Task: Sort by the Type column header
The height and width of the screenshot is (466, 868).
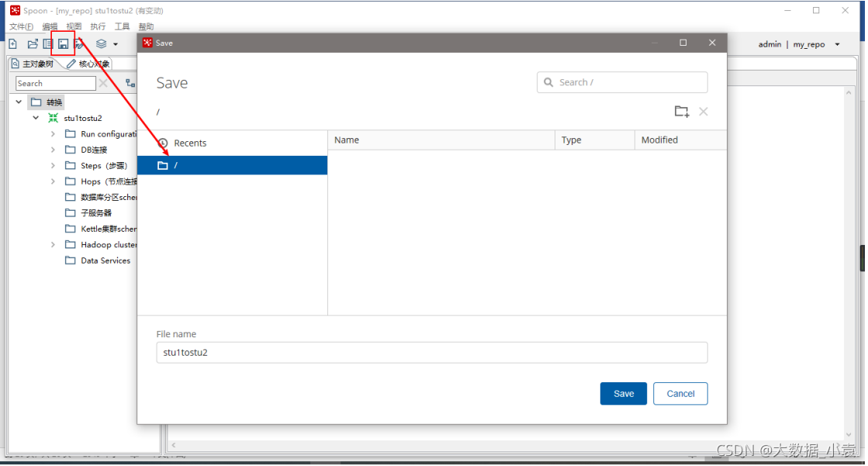Action: 594,140
